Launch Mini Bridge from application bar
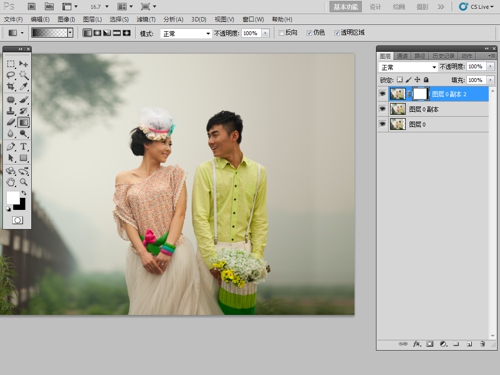500x375 pixels. click(49, 6)
